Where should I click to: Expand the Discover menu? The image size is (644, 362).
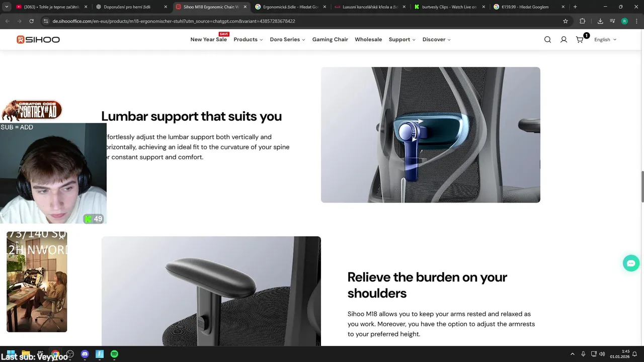[436, 40]
